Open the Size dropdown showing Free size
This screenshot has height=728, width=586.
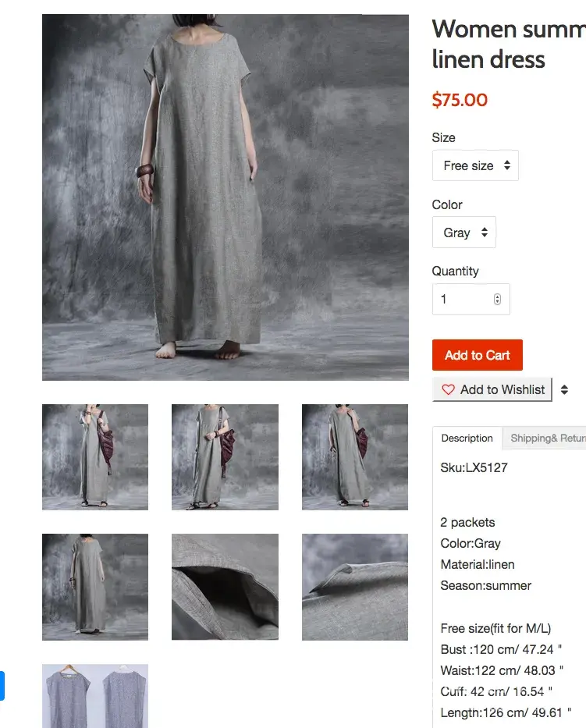point(475,165)
